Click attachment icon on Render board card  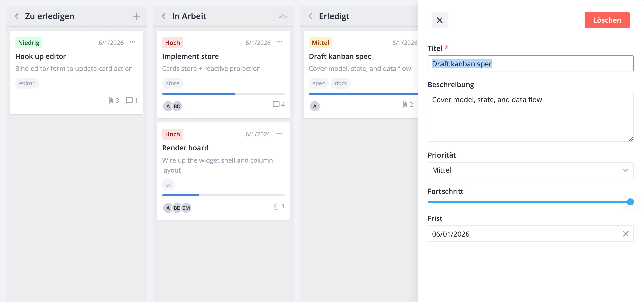(x=276, y=206)
